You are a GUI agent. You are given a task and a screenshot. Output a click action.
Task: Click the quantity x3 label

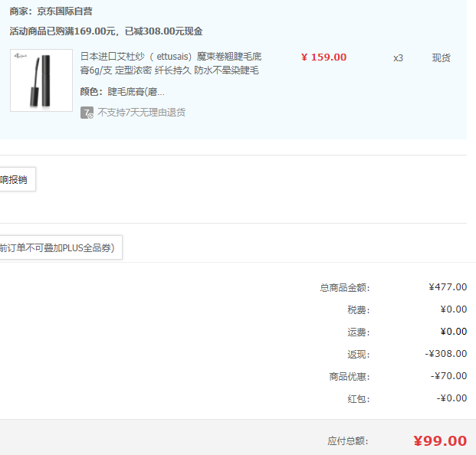click(x=398, y=58)
